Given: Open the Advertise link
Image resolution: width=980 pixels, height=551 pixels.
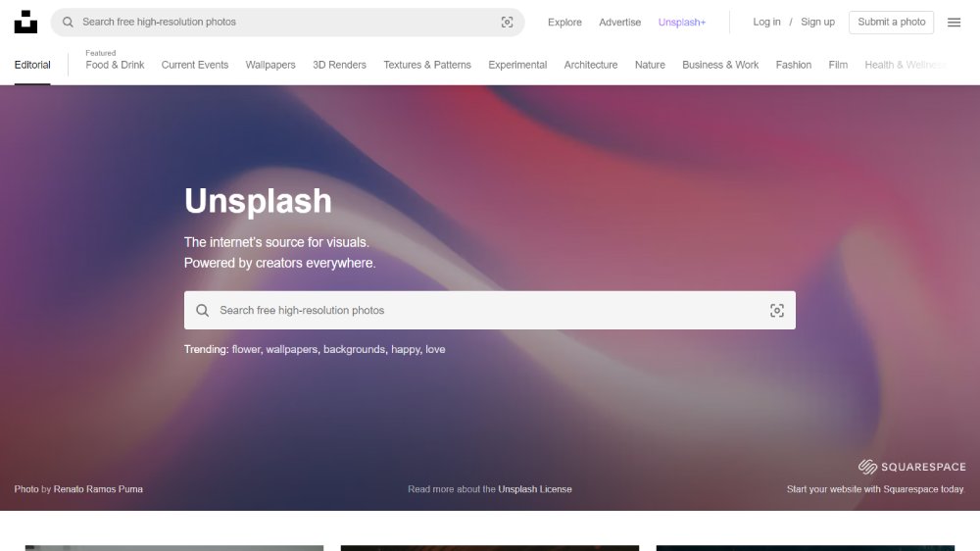Looking at the screenshot, I should 619,22.
